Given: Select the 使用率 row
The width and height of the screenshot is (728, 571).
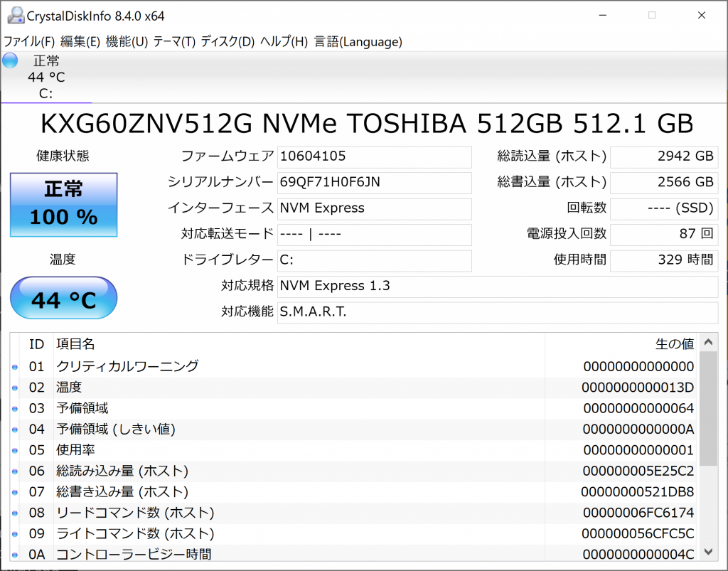Looking at the screenshot, I should tap(353, 450).
